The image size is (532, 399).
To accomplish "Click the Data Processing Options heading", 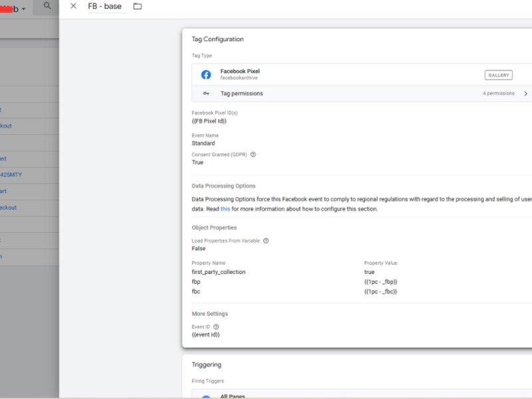I will pos(223,186).
